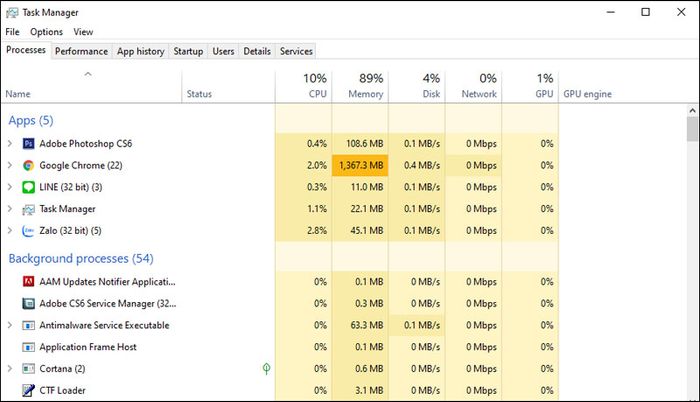
Task: Click the Task Manager title bar icon
Action: pos(12,13)
